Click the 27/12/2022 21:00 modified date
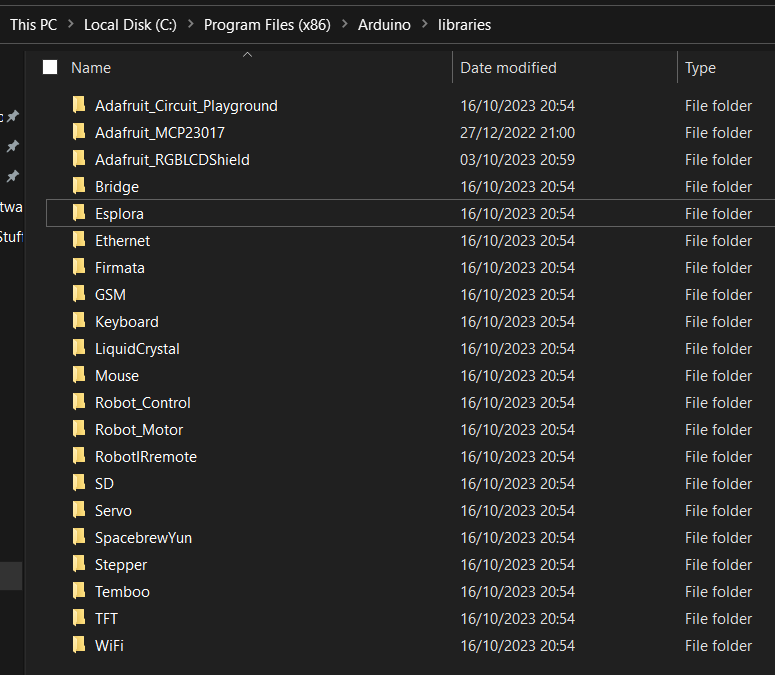Screen dimensions: 775x675 coord(517,132)
